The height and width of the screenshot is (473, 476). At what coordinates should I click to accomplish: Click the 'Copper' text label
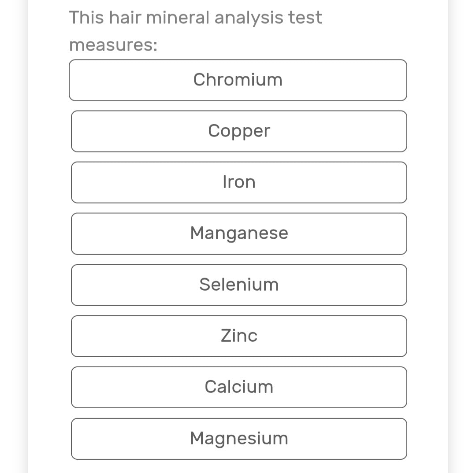click(239, 131)
